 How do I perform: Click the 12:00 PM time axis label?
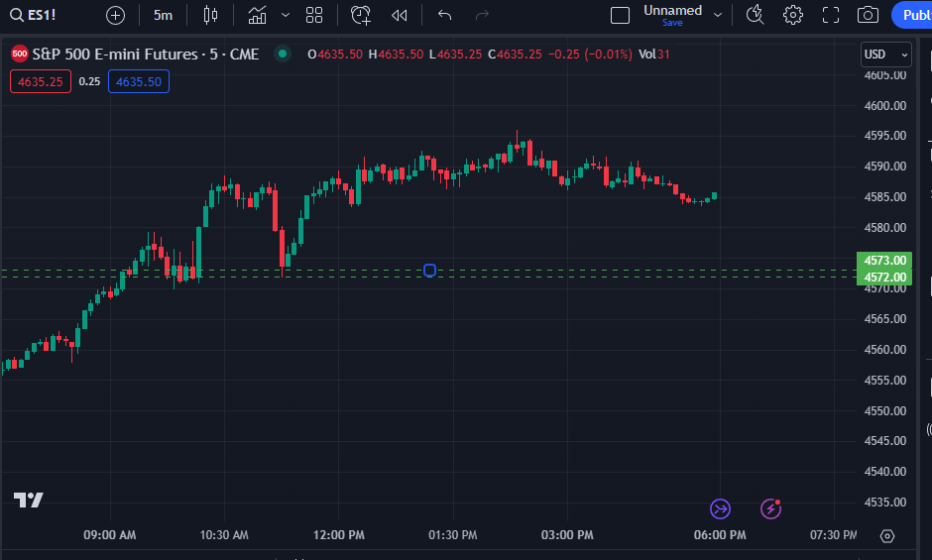[339, 535]
